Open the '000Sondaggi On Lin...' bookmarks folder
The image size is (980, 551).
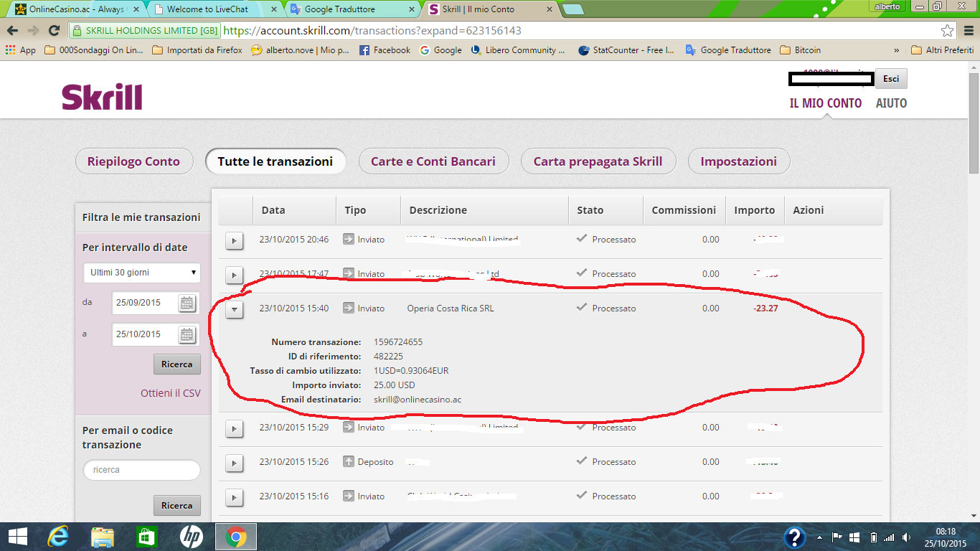tap(94, 50)
